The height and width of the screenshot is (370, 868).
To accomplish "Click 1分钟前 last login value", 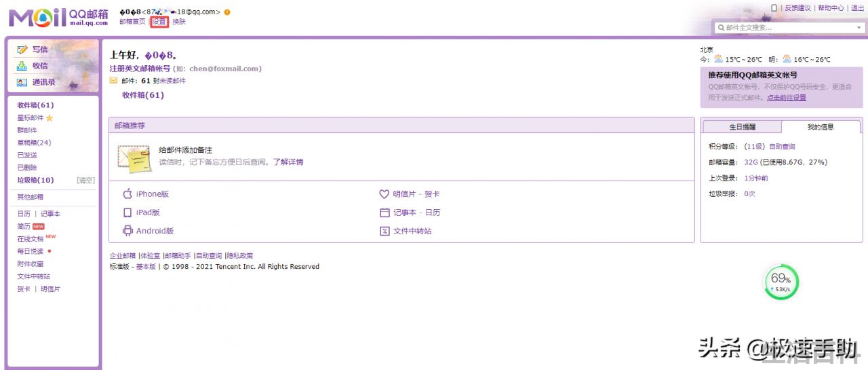I will [756, 178].
